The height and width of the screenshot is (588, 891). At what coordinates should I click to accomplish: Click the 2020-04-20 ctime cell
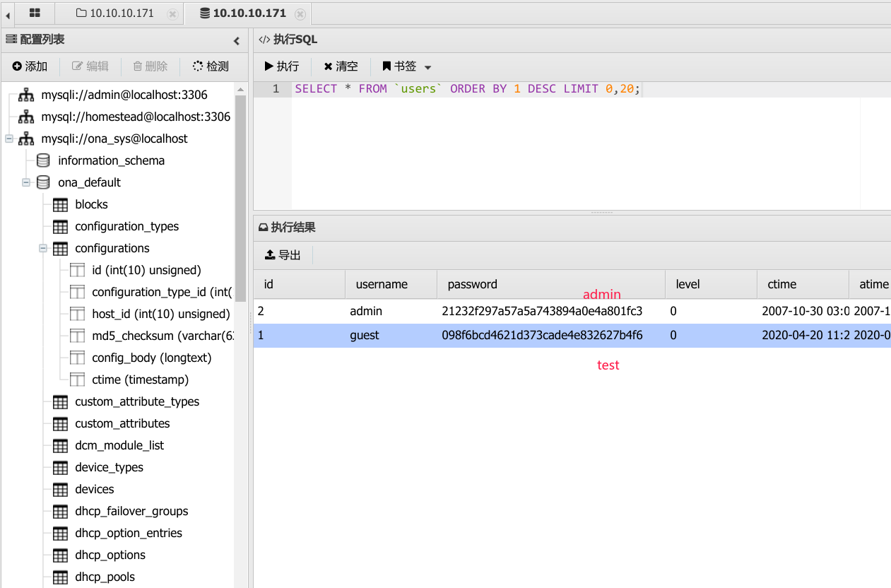pos(805,335)
